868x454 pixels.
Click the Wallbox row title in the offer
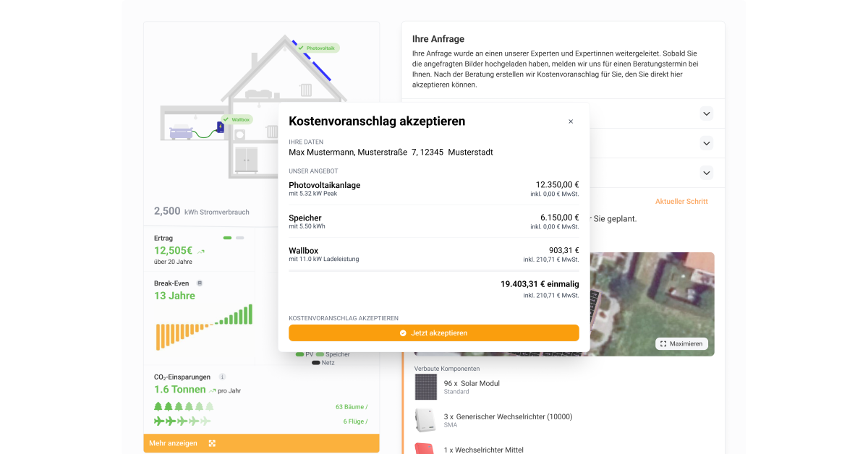[303, 251]
